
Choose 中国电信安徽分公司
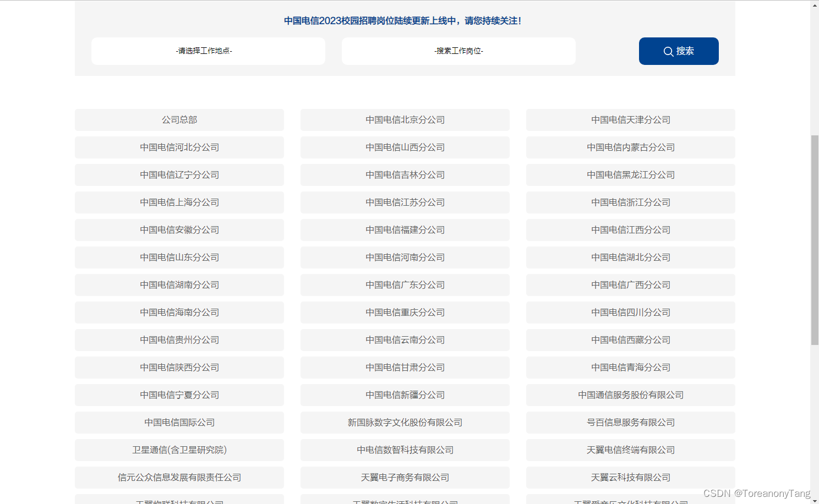[179, 230]
